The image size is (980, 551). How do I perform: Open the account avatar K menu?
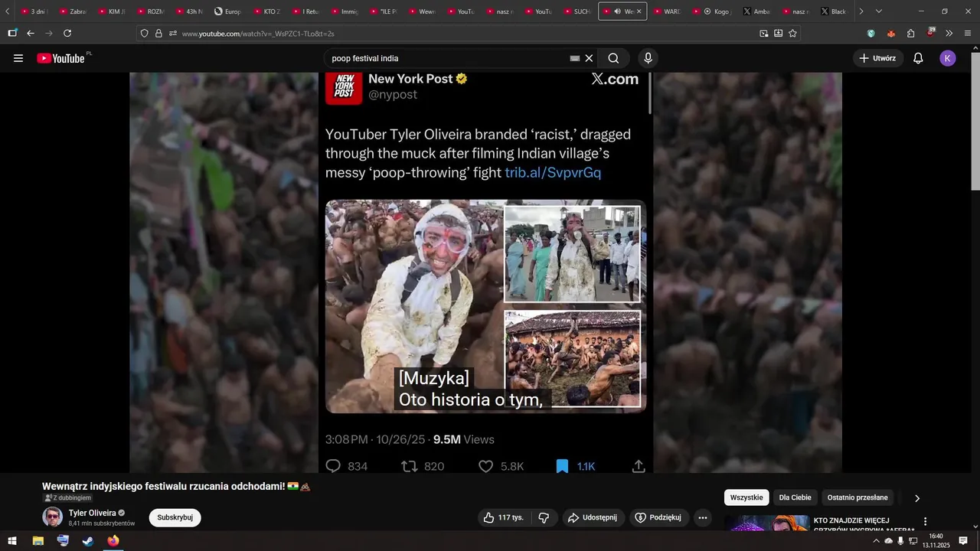[948, 58]
